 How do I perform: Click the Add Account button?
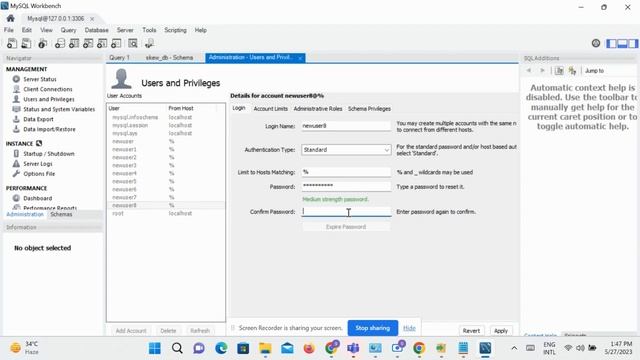tap(131, 331)
